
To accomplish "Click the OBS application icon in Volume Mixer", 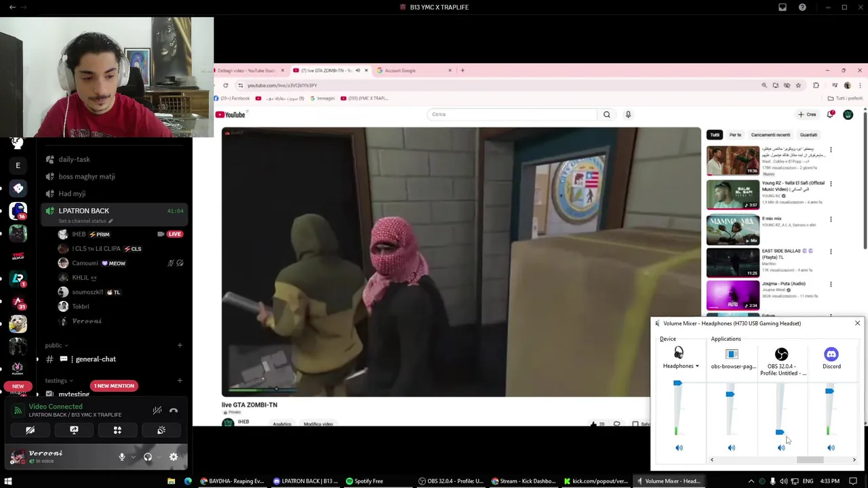I will [781, 354].
